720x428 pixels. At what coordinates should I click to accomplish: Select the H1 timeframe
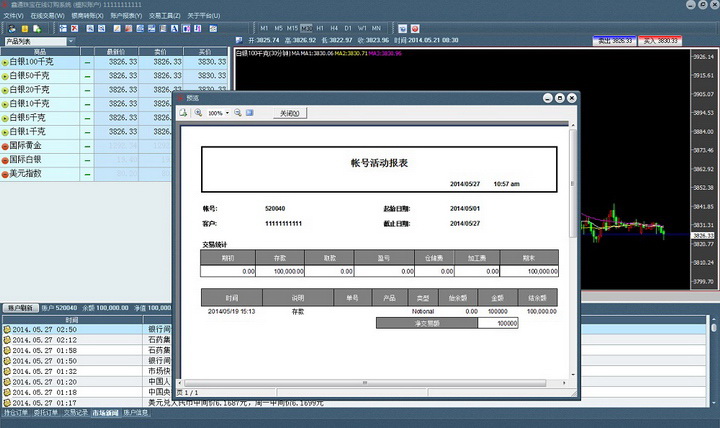pyautogui.click(x=320, y=28)
